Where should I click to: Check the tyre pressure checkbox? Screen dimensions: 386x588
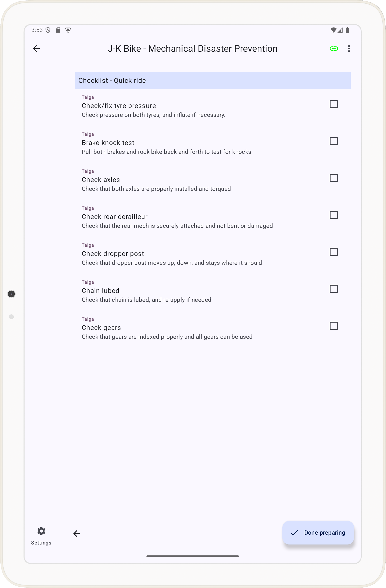pos(334,104)
